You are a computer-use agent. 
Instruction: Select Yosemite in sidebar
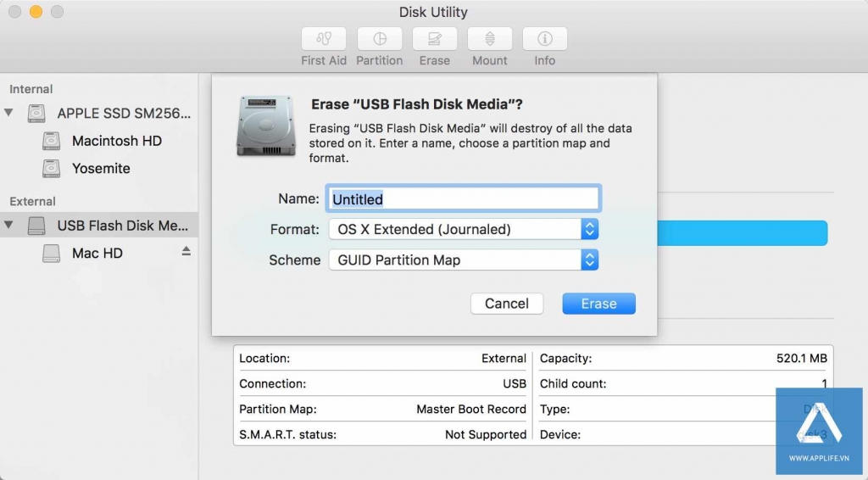pyautogui.click(x=102, y=168)
